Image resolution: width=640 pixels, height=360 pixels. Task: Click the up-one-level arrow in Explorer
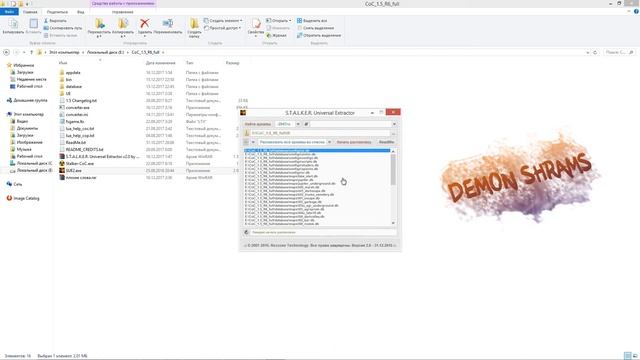tap(31, 52)
